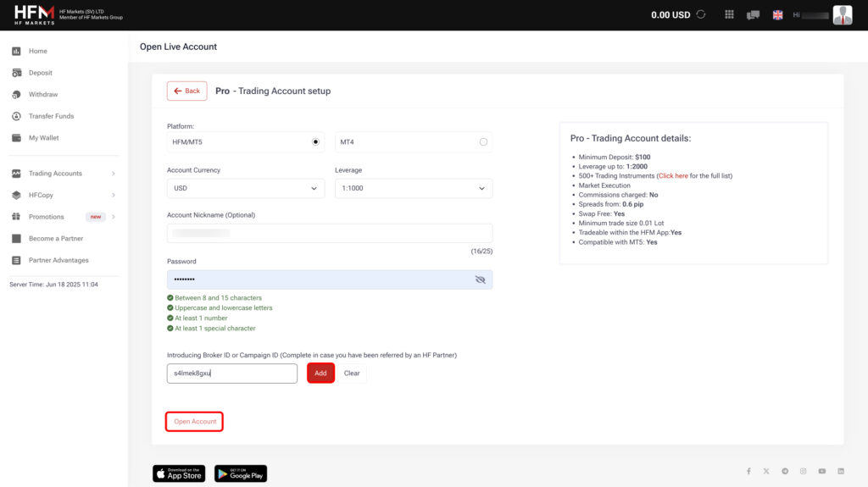Click the Withdraw sidebar icon
The width and height of the screenshot is (868, 487).
(17, 95)
